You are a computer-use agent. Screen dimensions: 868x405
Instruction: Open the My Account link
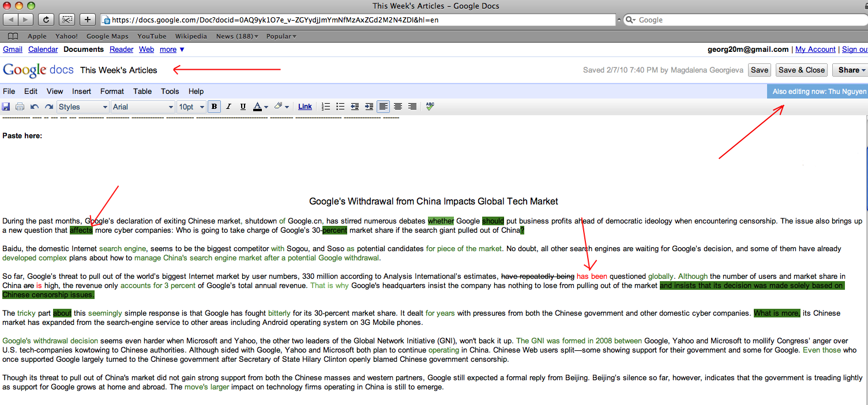click(816, 50)
